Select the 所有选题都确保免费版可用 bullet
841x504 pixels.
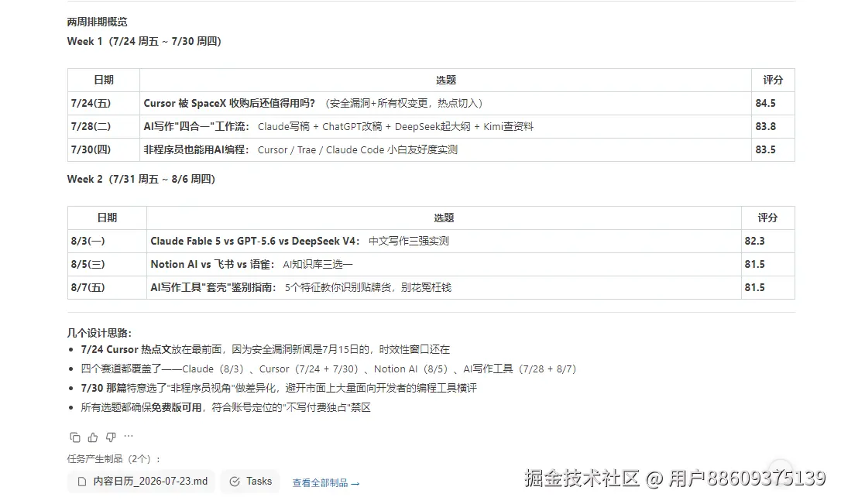point(225,407)
